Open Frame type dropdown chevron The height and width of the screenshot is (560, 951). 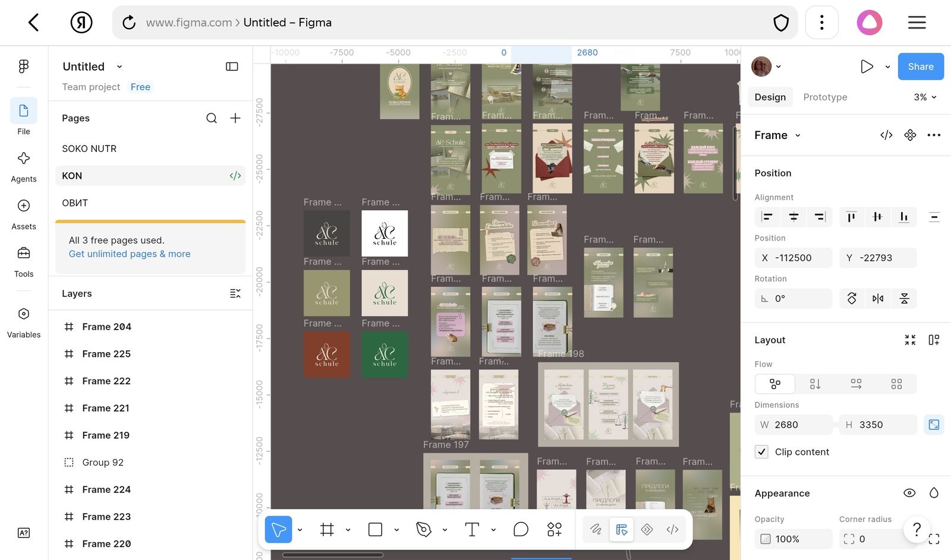pos(798,135)
